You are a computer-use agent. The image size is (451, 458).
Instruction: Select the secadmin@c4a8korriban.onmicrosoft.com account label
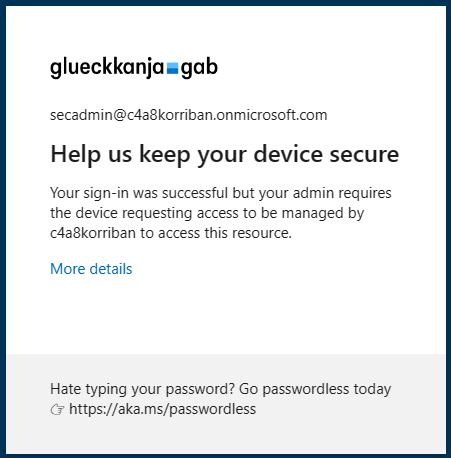(189, 115)
